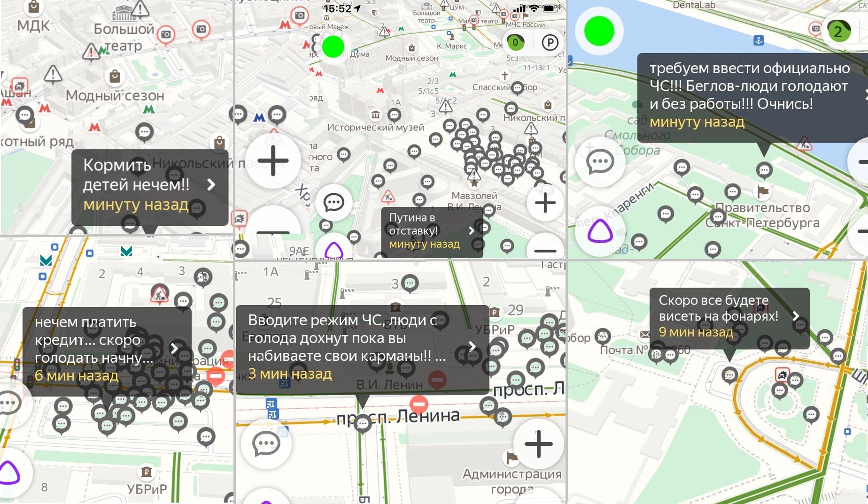Tap the anchor pier icon on river

click(x=759, y=40)
